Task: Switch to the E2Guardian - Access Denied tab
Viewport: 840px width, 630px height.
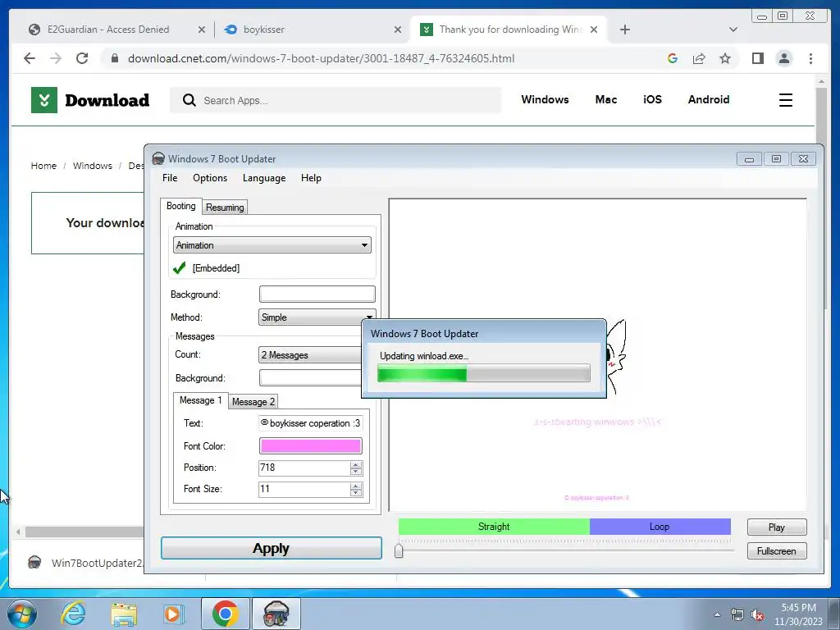Action: (108, 30)
